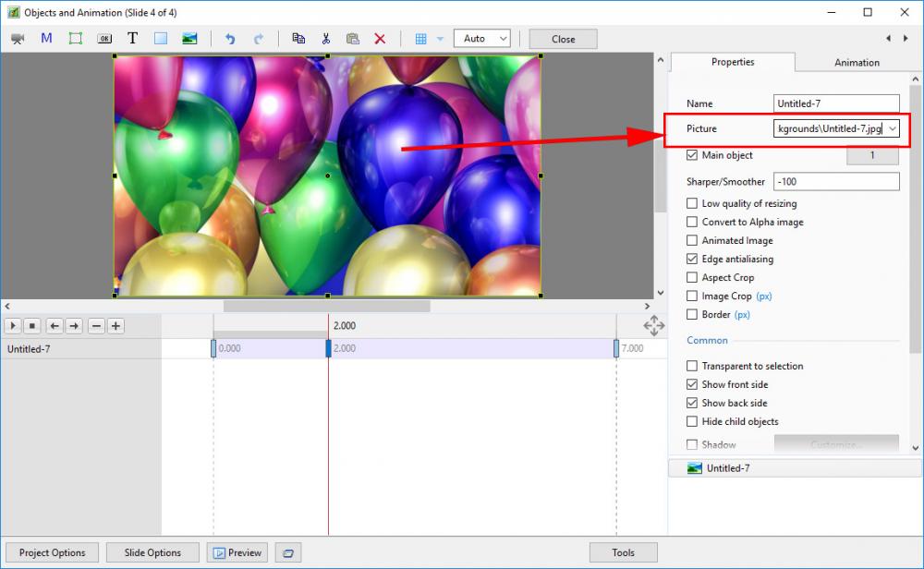Open the Picture file path dropdown
The height and width of the screenshot is (569, 924).
tap(892, 129)
